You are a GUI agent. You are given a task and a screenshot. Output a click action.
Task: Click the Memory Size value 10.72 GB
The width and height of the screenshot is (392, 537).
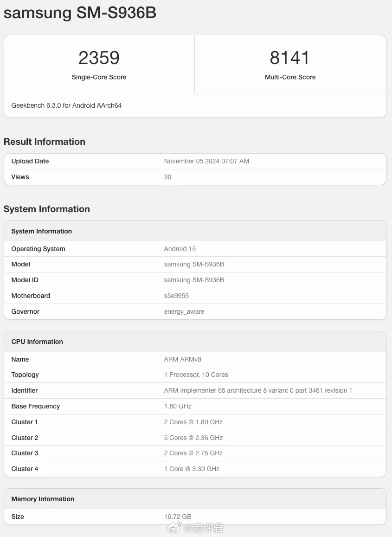177,517
